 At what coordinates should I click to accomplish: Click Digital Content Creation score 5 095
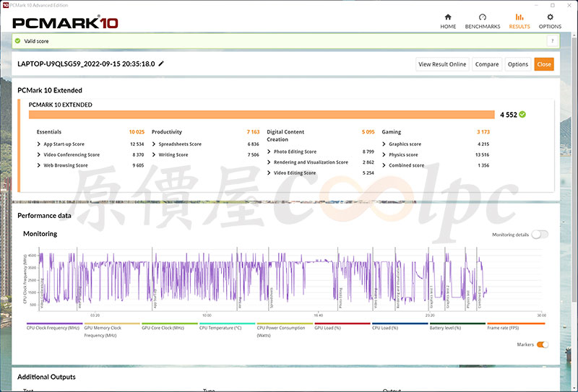(368, 132)
